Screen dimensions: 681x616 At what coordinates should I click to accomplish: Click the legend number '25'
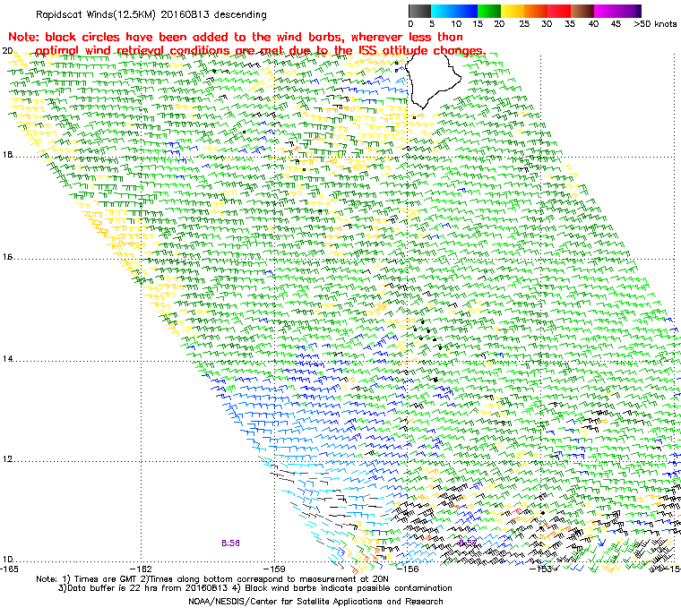point(524,24)
